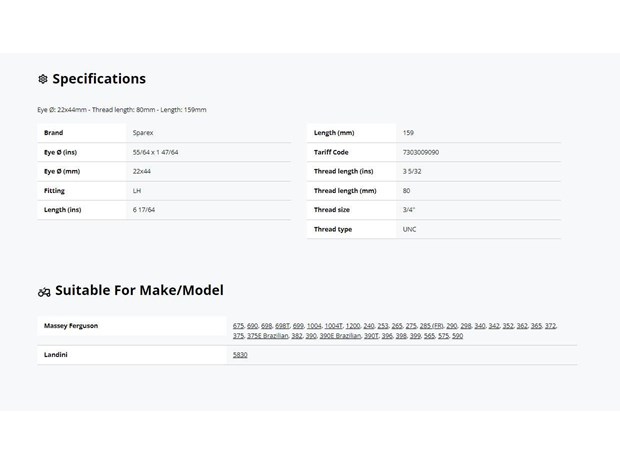Open the 390E Brazilian model link
Image resolution: width=620 pixels, height=465 pixels.
pyautogui.click(x=340, y=336)
